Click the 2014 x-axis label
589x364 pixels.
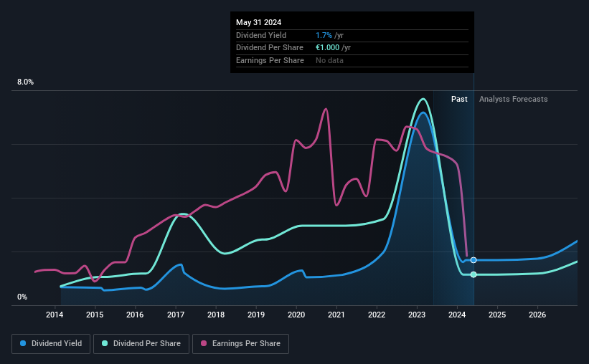pyautogui.click(x=55, y=315)
